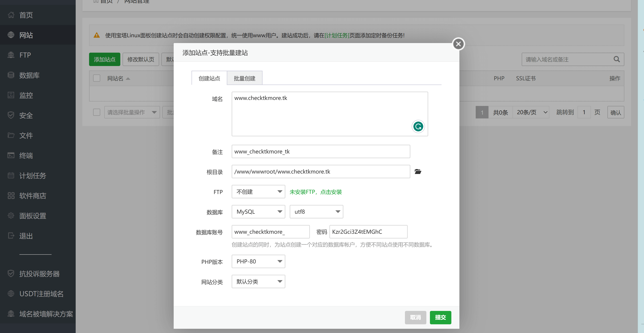Open the 终端 terminal icon
The height and width of the screenshot is (333, 644).
point(11,155)
